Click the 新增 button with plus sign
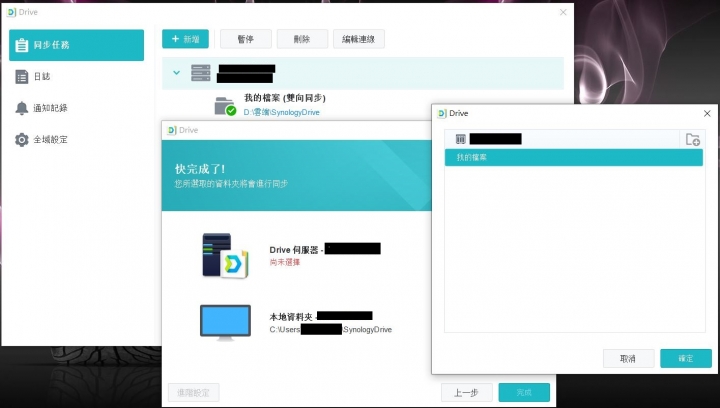The image size is (720, 408). [x=185, y=39]
